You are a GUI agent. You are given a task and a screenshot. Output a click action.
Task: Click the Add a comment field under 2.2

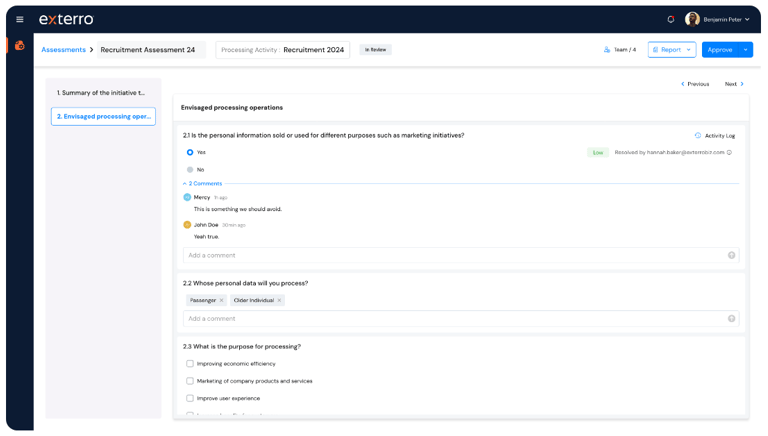[x=461, y=318]
